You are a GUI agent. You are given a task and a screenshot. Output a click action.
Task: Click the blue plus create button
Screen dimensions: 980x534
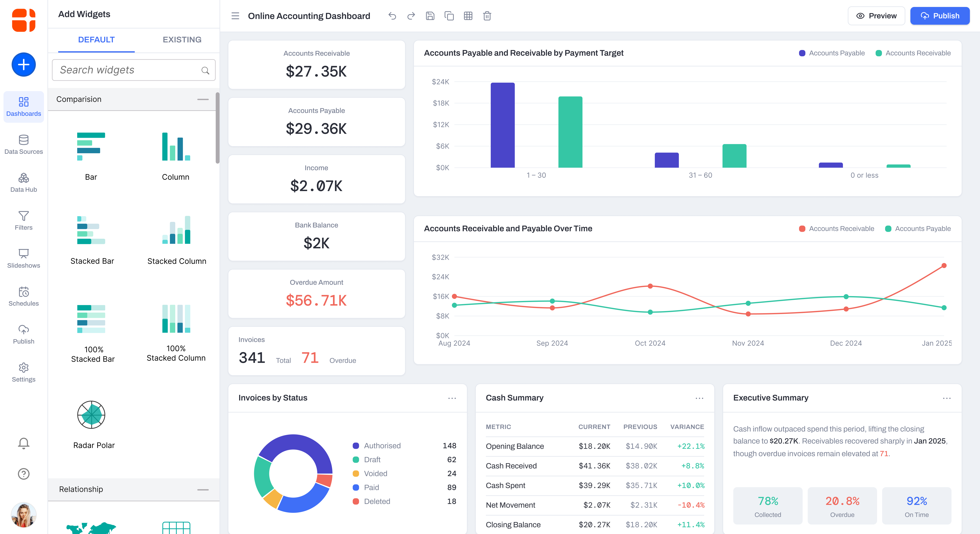click(x=24, y=64)
